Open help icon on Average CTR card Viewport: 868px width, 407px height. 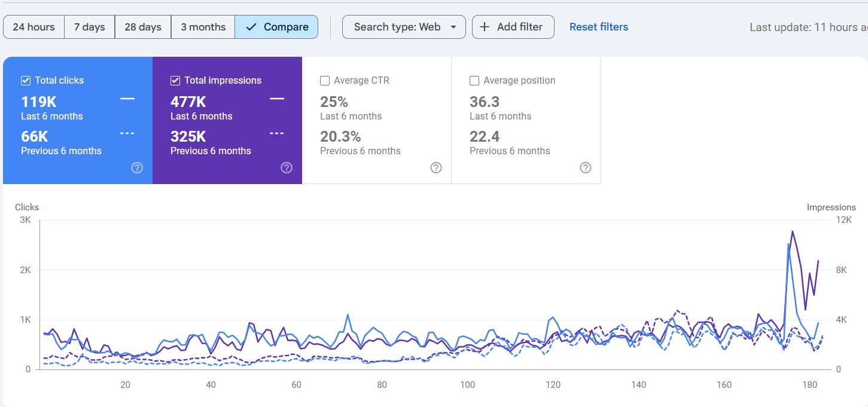coord(436,168)
